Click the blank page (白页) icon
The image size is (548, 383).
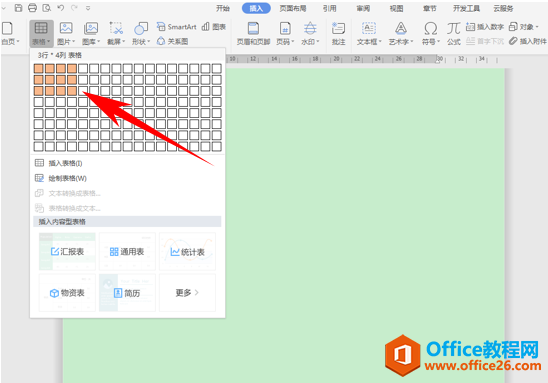[x=7, y=29]
